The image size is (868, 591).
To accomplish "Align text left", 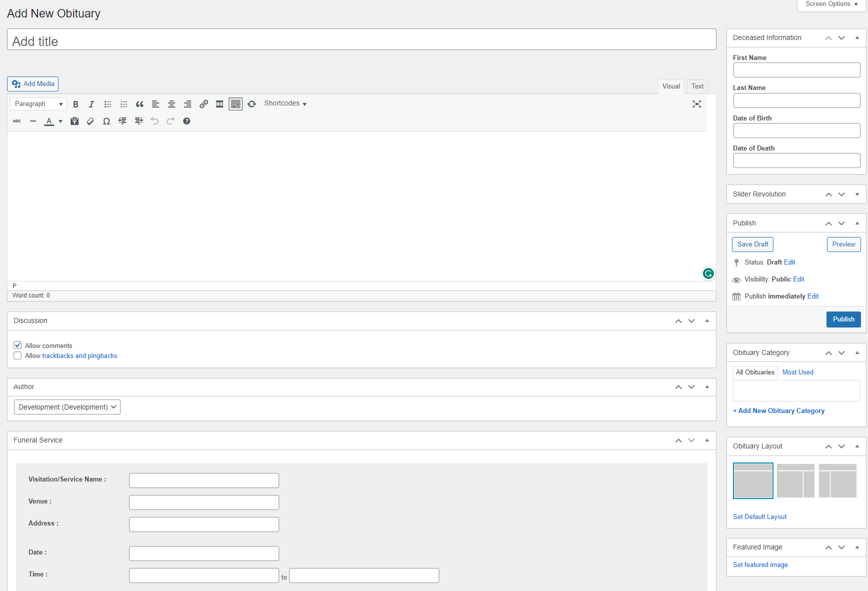I will pos(156,104).
